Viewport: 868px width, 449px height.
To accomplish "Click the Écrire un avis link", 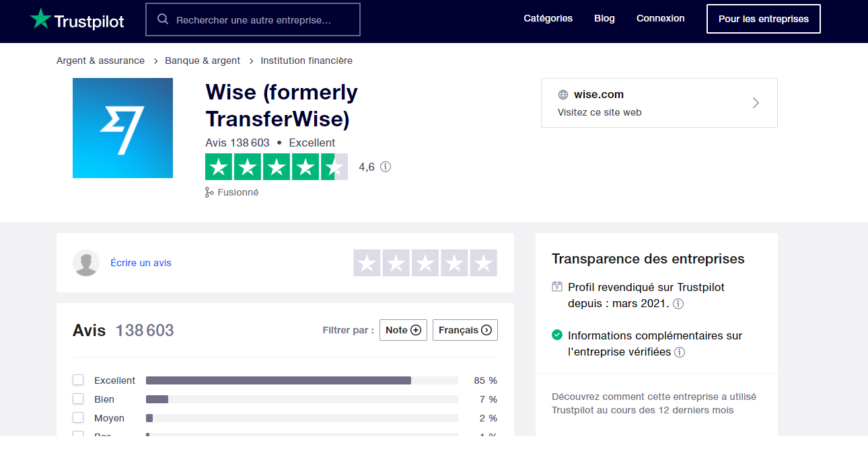I will (141, 263).
